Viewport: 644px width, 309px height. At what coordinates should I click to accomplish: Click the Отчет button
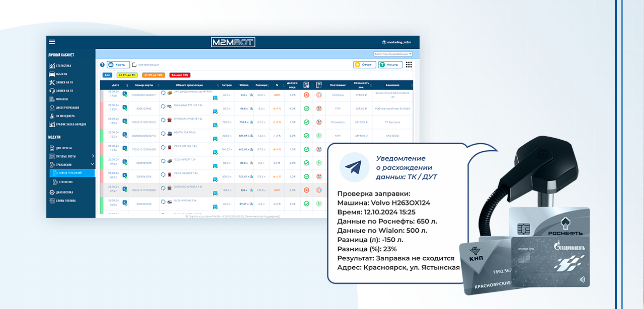[x=365, y=65]
